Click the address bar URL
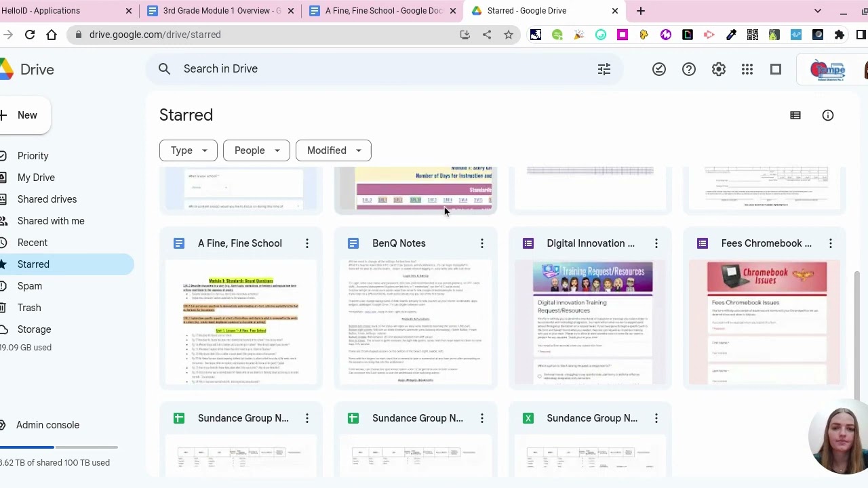The height and width of the screenshot is (488, 868). (x=155, y=35)
